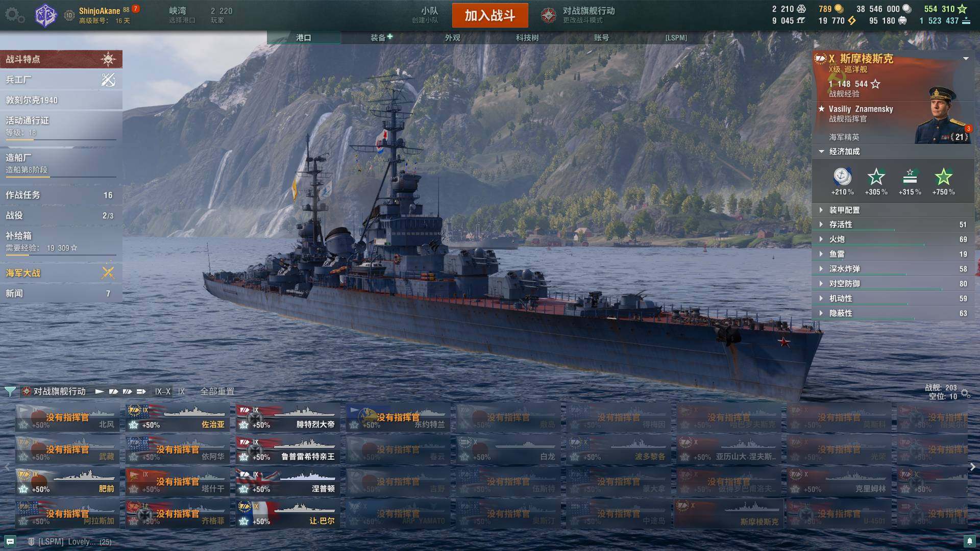
Task: Toggle the battleship class filter
Action: [x=127, y=391]
